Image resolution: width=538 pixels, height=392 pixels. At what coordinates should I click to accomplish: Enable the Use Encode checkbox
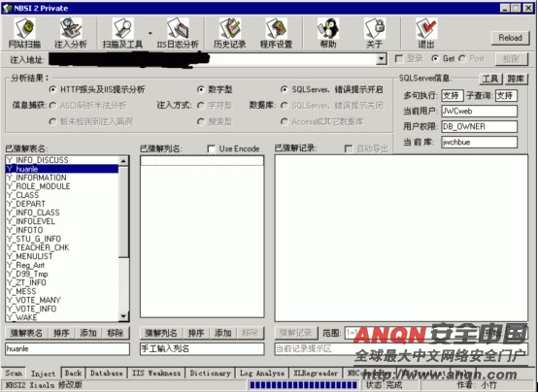click(212, 148)
